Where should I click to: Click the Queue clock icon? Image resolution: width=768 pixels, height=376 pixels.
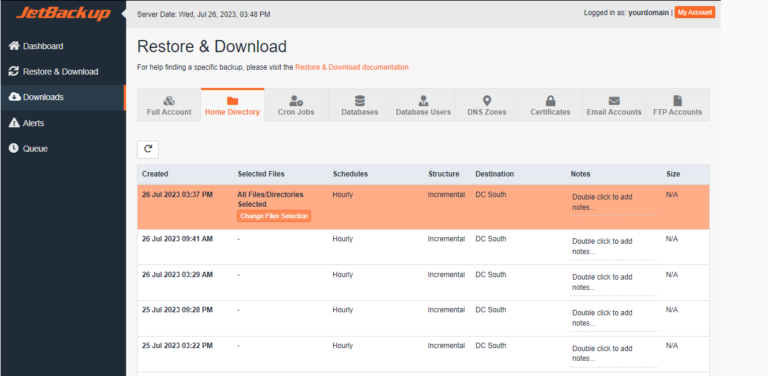(x=14, y=148)
